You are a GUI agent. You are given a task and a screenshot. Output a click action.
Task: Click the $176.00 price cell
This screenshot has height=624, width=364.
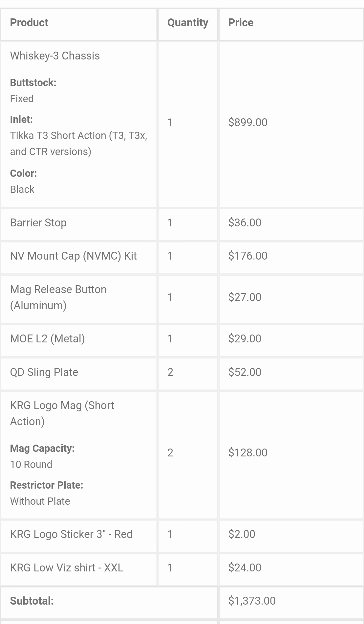point(248,256)
